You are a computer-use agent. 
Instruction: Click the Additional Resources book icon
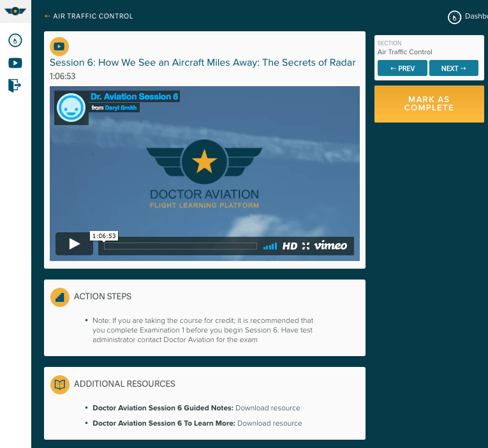pyautogui.click(x=60, y=385)
